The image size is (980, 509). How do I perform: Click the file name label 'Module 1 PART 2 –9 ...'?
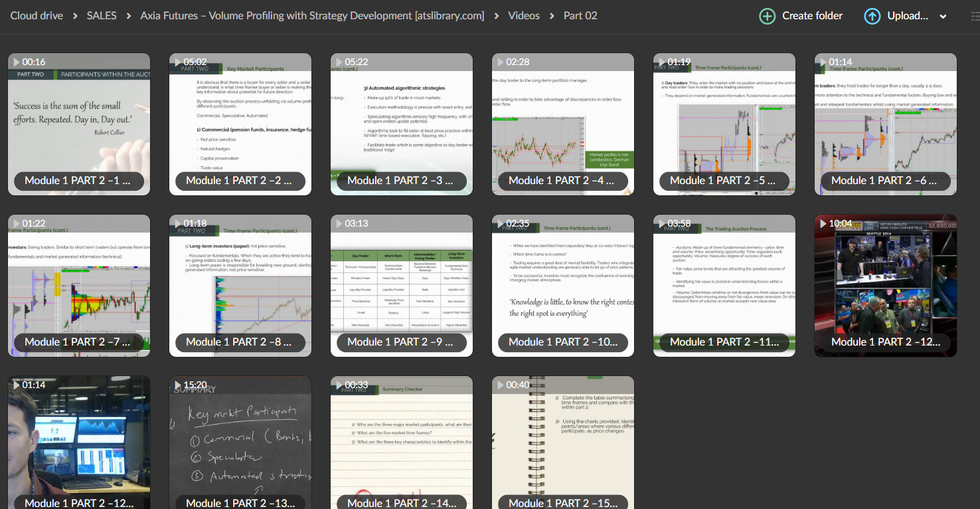click(x=400, y=342)
